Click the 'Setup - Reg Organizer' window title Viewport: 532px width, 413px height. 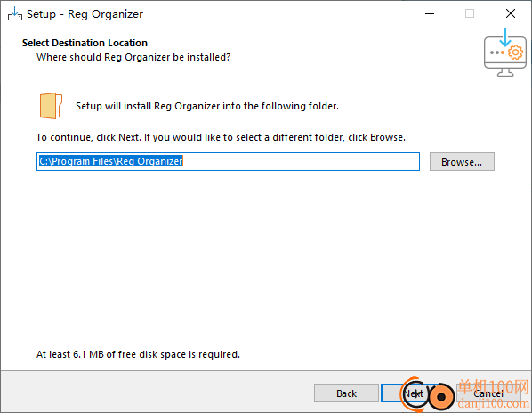(x=85, y=14)
